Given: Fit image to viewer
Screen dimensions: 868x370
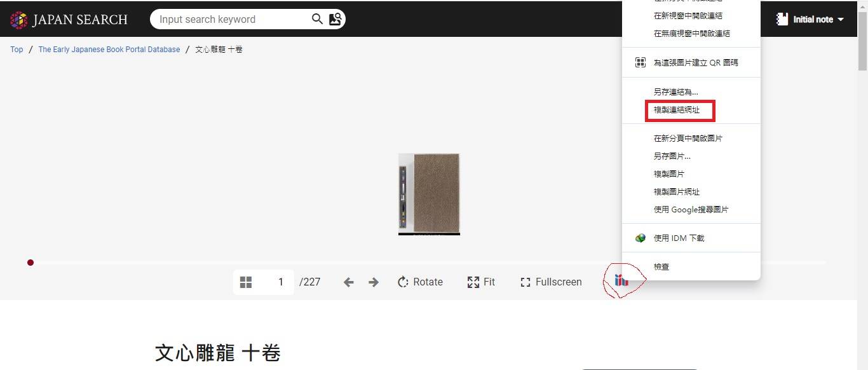Looking at the screenshot, I should (481, 282).
